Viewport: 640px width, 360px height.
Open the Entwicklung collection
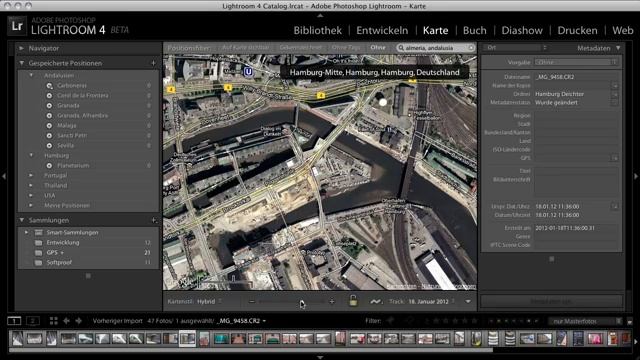click(63, 242)
